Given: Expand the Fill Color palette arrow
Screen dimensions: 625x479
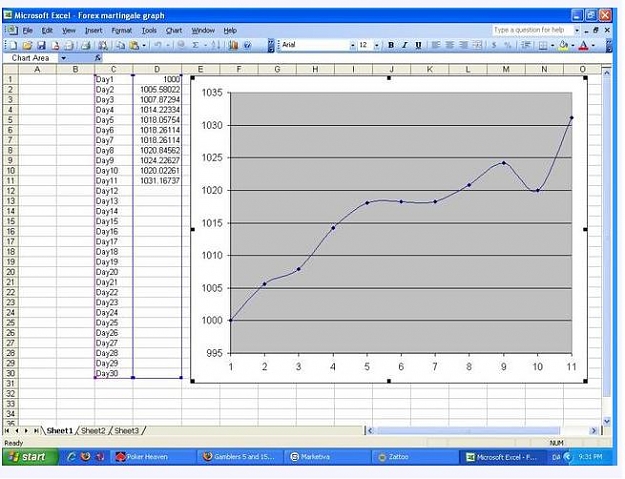Looking at the screenshot, I should pyautogui.click(x=573, y=46).
